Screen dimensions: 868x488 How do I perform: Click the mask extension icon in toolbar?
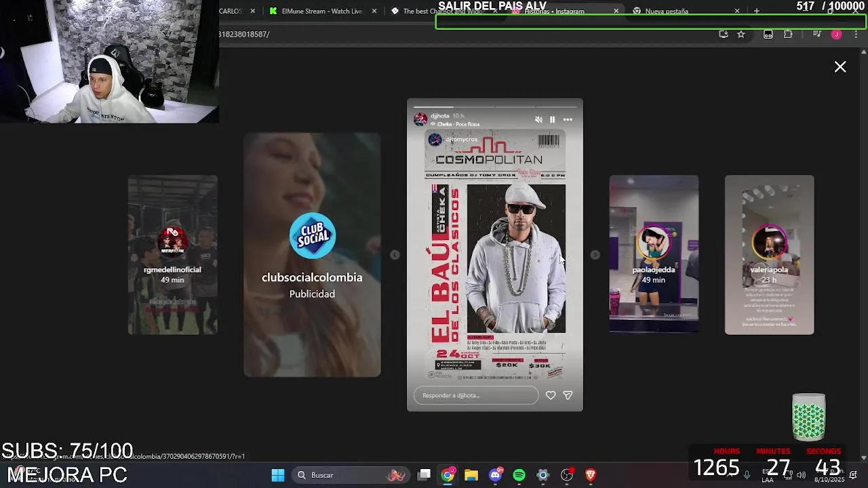point(768,34)
